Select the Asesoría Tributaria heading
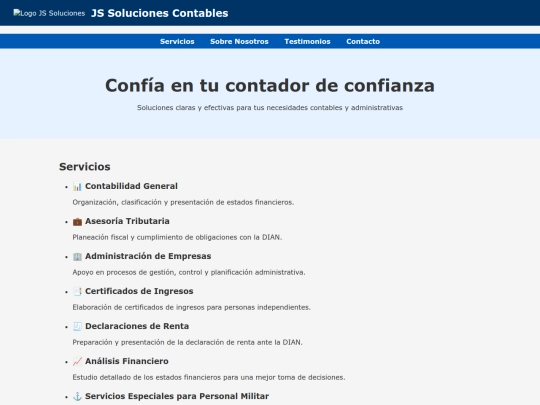This screenshot has width=540, height=405. point(127,221)
